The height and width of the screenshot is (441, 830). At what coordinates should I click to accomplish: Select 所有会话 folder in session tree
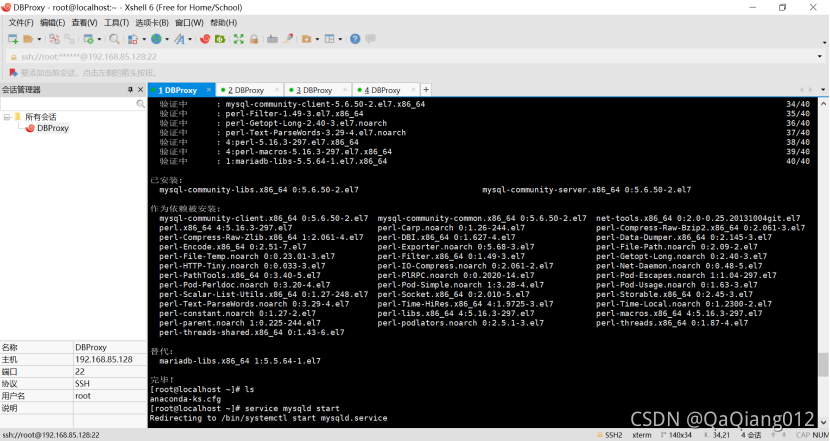pos(40,117)
